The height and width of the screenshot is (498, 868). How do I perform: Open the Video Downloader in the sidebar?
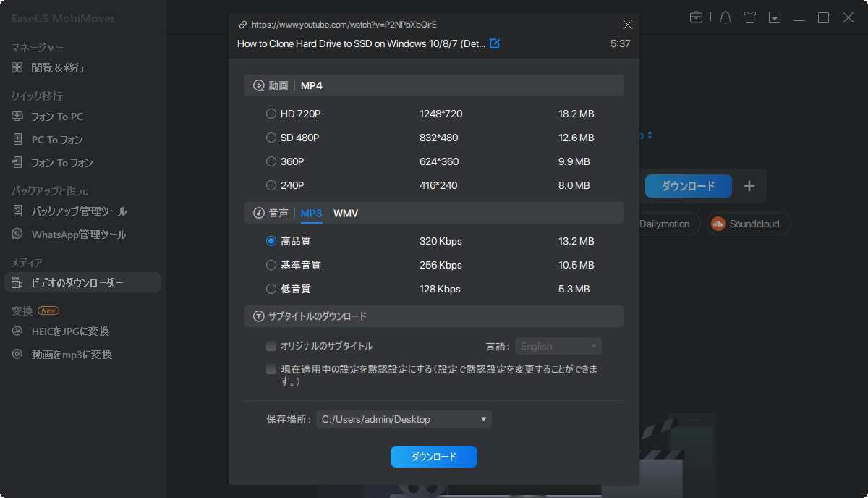click(x=69, y=282)
